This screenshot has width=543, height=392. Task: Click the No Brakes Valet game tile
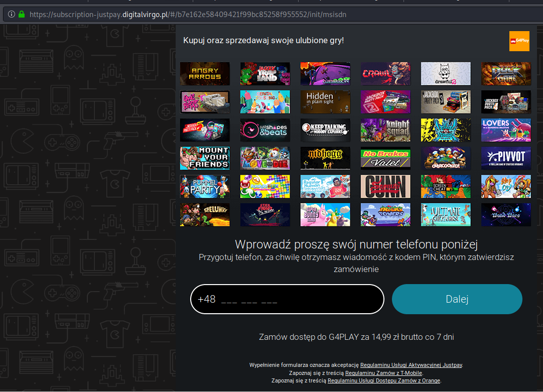(385, 158)
